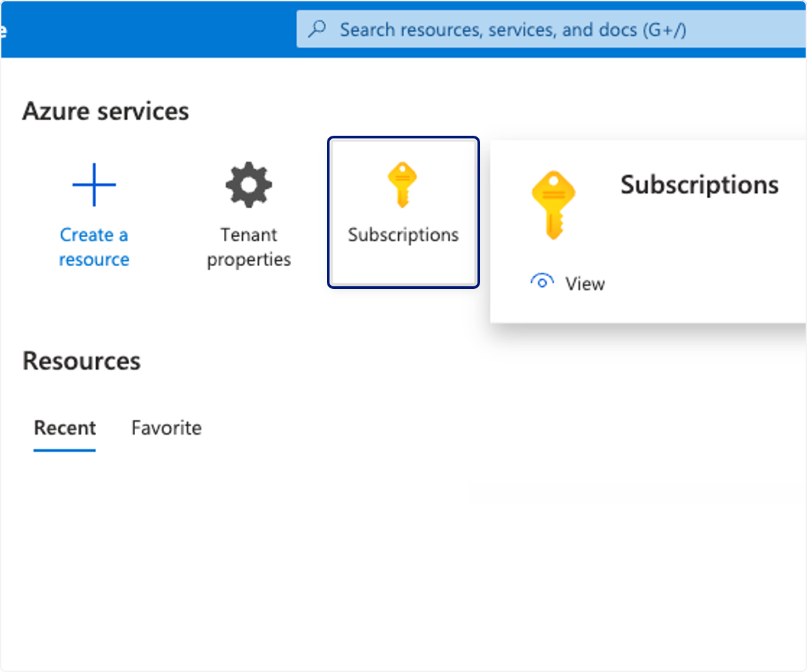Switch to the Favorite tab

166,428
